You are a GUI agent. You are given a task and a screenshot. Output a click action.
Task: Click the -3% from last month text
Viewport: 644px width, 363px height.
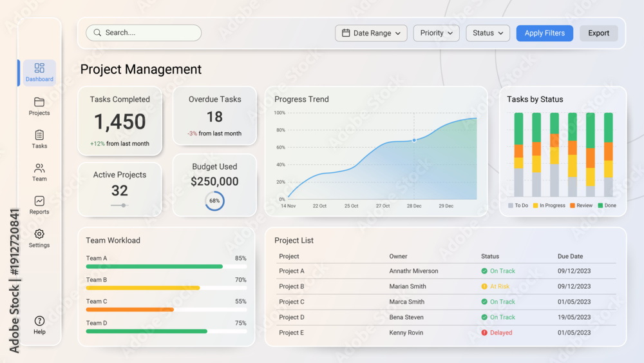(x=214, y=133)
